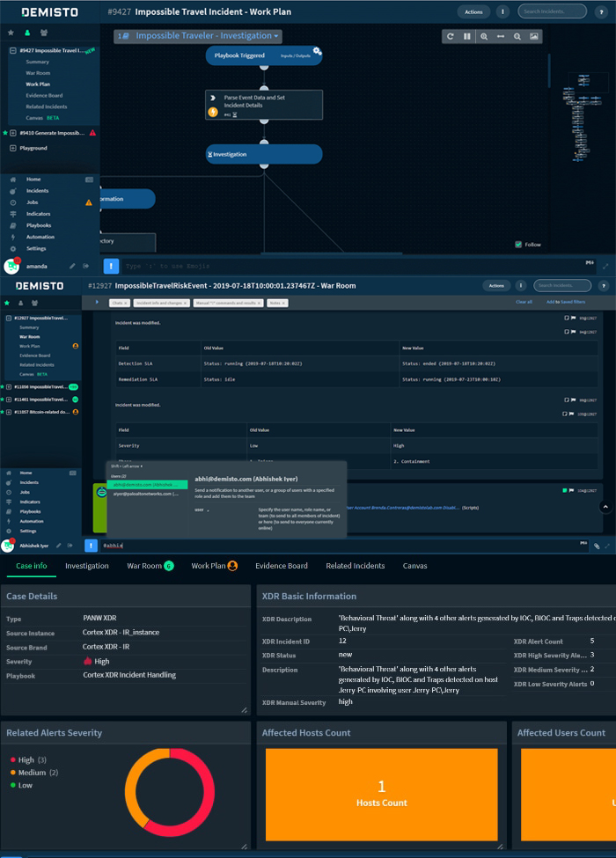Click the logout icon beside user amanda
Viewport: 616px width, 858px height.
point(85,266)
